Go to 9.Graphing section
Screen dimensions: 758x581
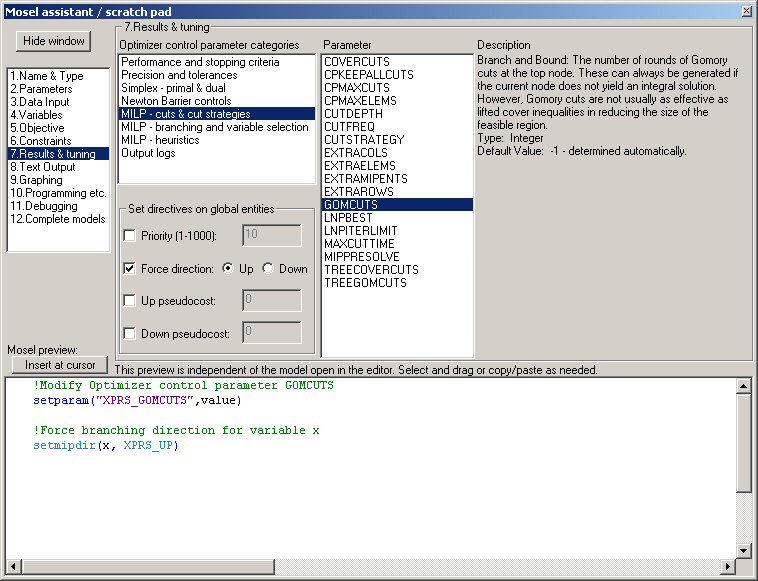36,180
